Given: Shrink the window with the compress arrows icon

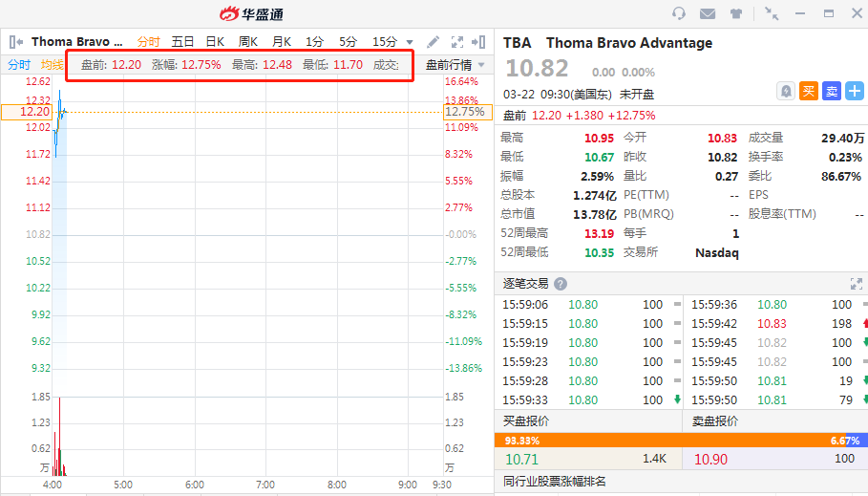Looking at the screenshot, I should 772,13.
